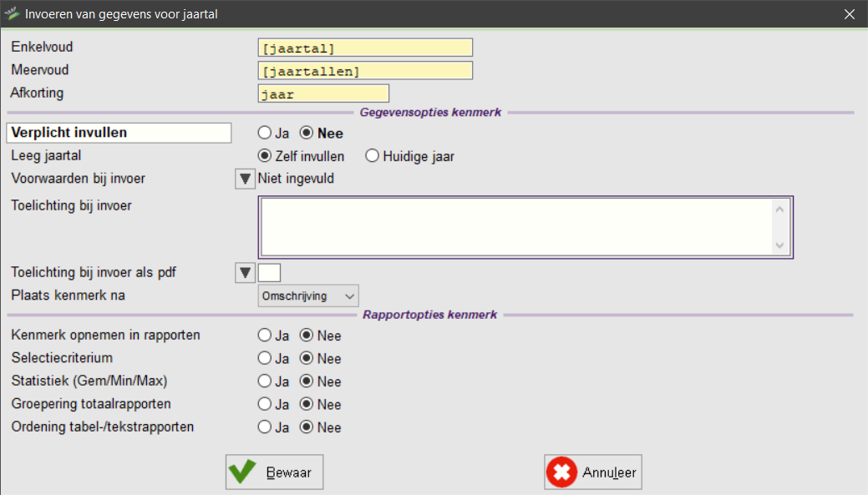Enable Kenmerk opnemen in rapporten with Ja
Image resolution: width=868 pixels, height=495 pixels.
click(x=265, y=336)
